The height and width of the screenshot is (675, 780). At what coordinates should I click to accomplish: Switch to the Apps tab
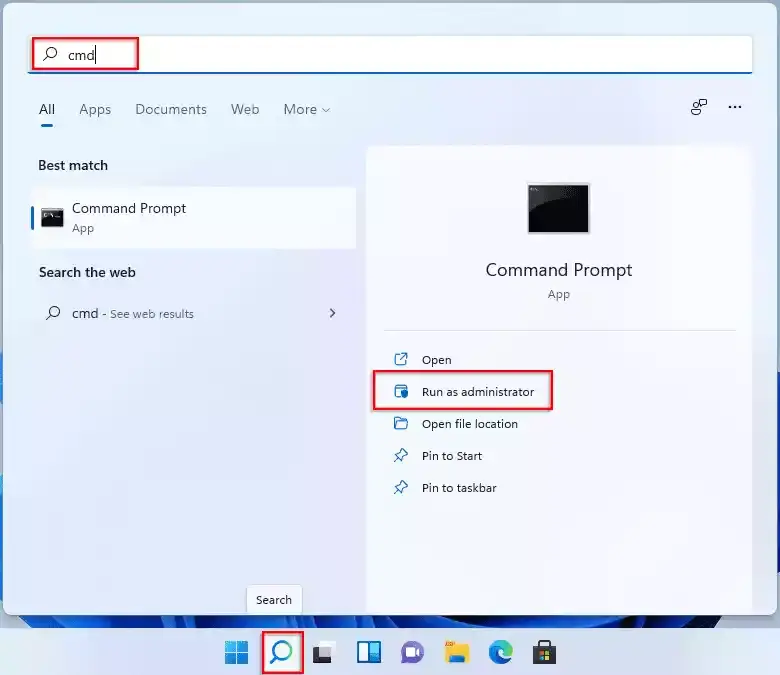click(95, 109)
